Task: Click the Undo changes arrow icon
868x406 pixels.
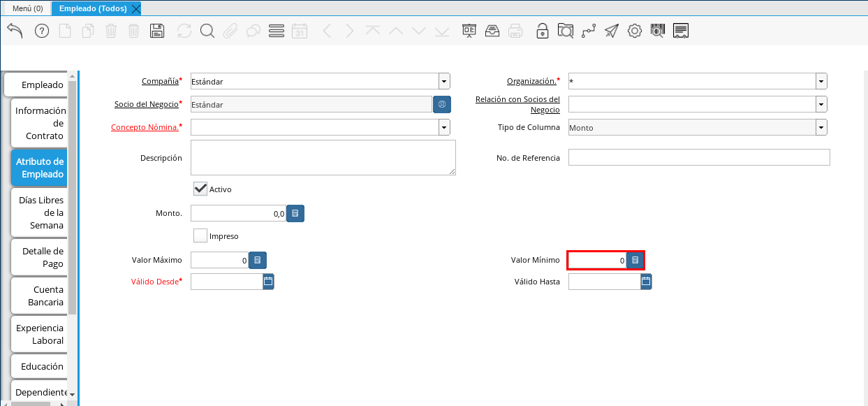Action: point(15,31)
